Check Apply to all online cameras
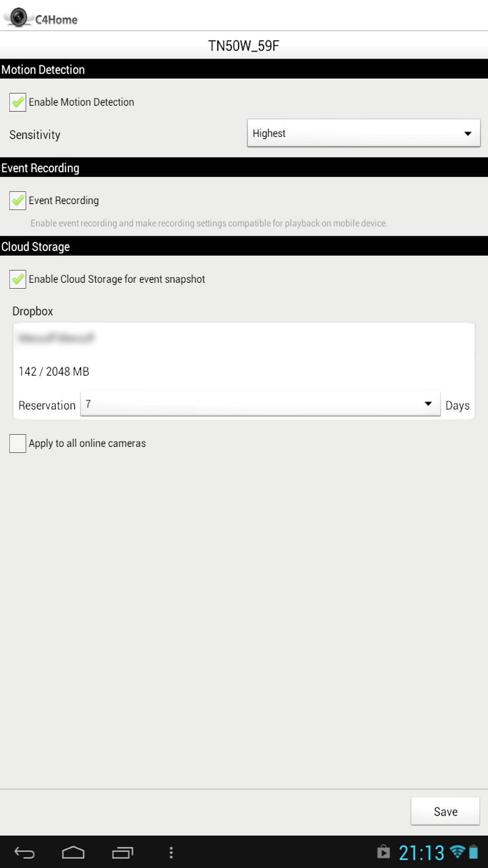This screenshot has width=488, height=868. point(18,443)
